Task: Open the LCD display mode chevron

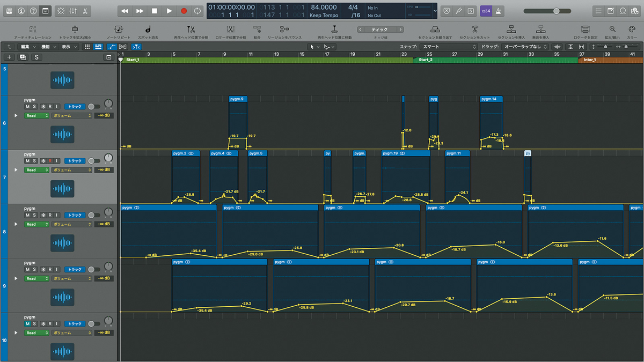Action: [x=435, y=11]
